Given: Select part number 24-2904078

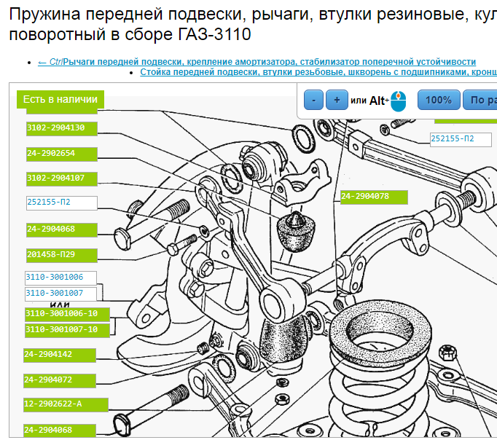Looking at the screenshot, I should tap(374, 197).
